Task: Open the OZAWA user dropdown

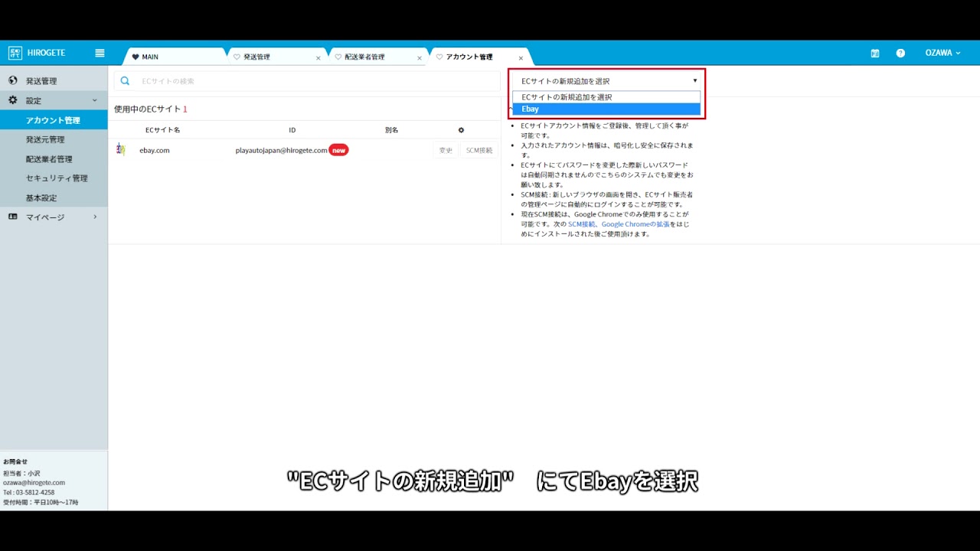Action: pos(942,53)
